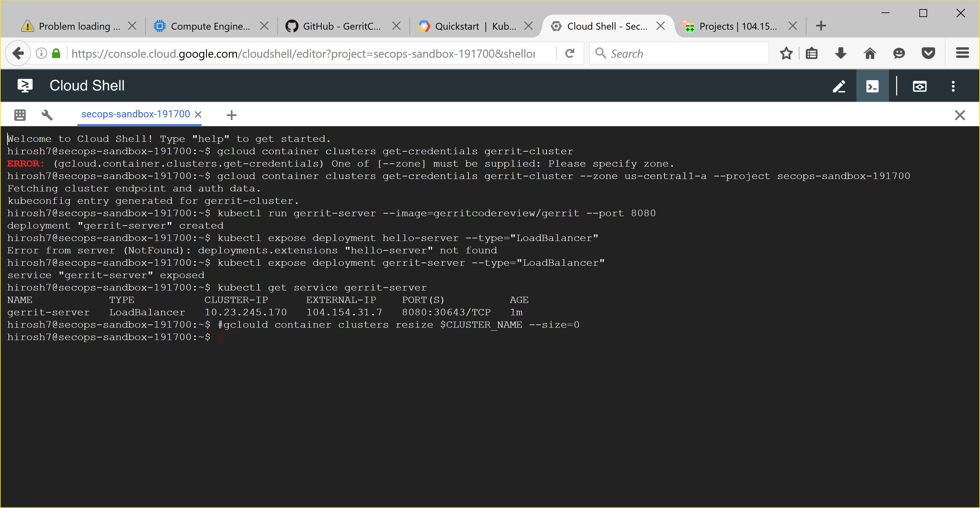Viewport: 980px width, 508px height.
Task: Click the terminal cursor at last prompt
Action: [220, 337]
